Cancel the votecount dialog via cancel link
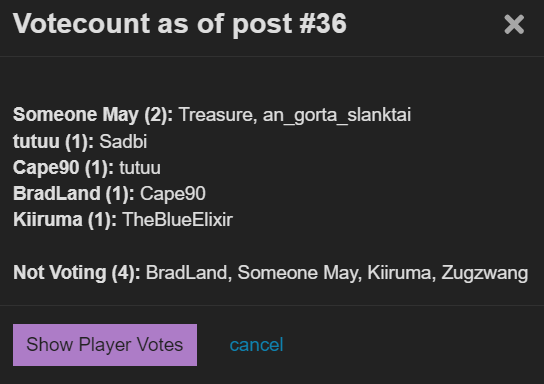544x384 pixels. click(x=256, y=345)
